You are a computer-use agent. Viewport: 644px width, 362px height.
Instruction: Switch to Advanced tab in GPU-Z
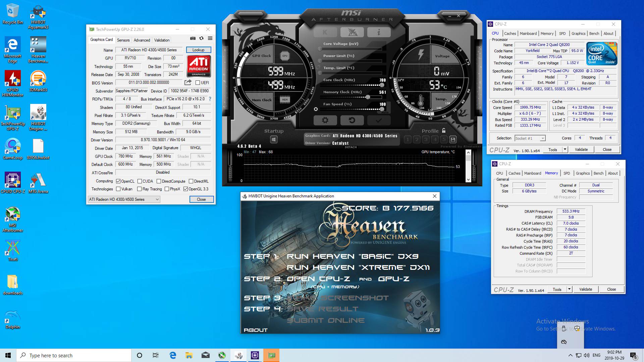click(142, 40)
